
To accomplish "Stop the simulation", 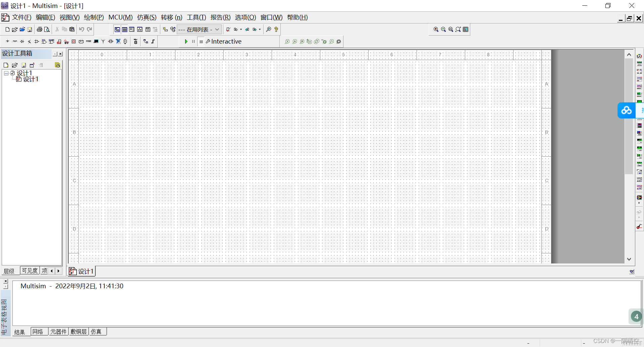I will tap(201, 42).
